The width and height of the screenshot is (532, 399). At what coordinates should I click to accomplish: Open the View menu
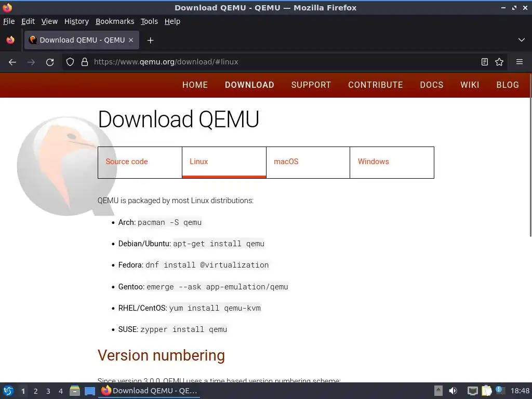49,21
